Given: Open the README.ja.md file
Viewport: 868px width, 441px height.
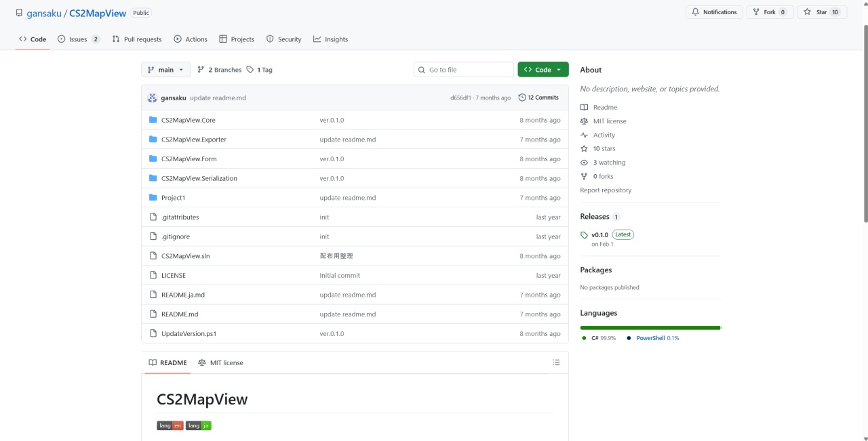Looking at the screenshot, I should coord(183,295).
